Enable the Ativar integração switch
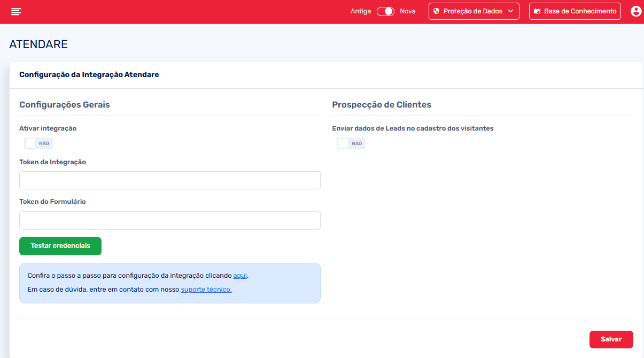 tap(38, 143)
